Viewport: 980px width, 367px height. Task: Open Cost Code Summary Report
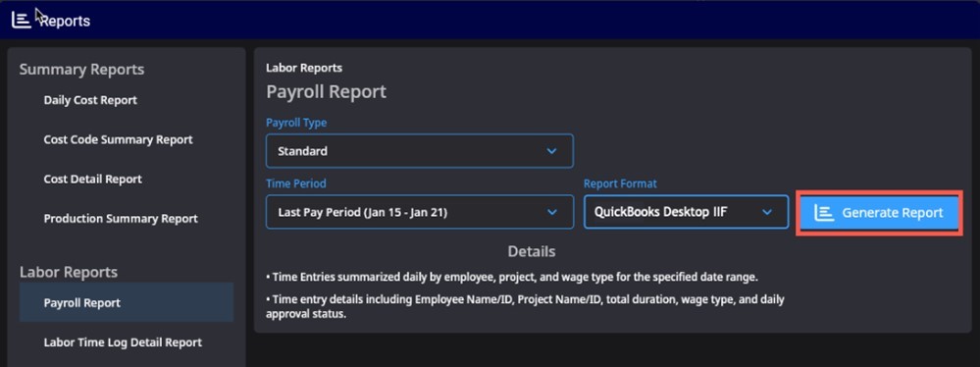click(x=118, y=139)
